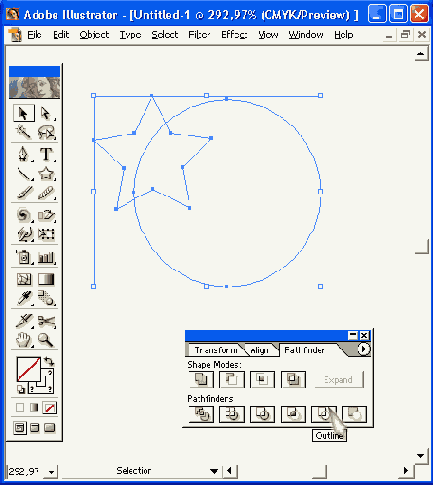Screen dimensions: 433x485
Task: Select the Lasso tool in the toolbox
Action: pos(46,132)
